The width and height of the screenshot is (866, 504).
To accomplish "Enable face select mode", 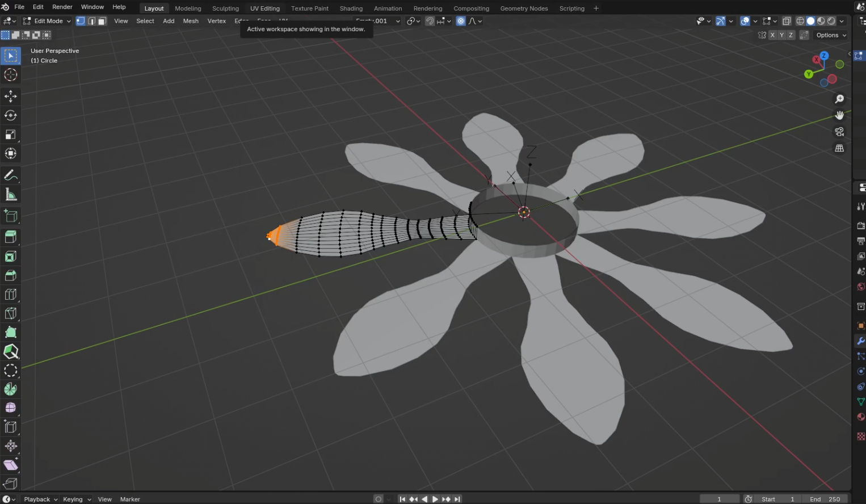I will tap(102, 21).
